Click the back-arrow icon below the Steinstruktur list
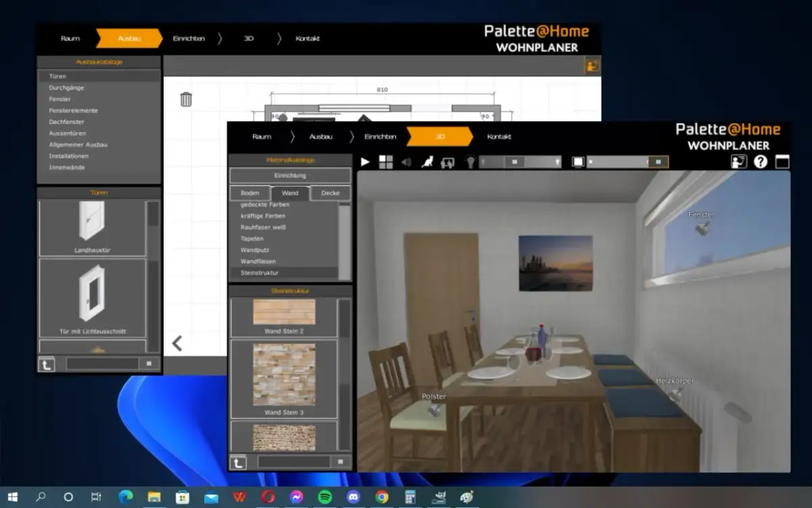The height and width of the screenshot is (508, 812). point(238,463)
